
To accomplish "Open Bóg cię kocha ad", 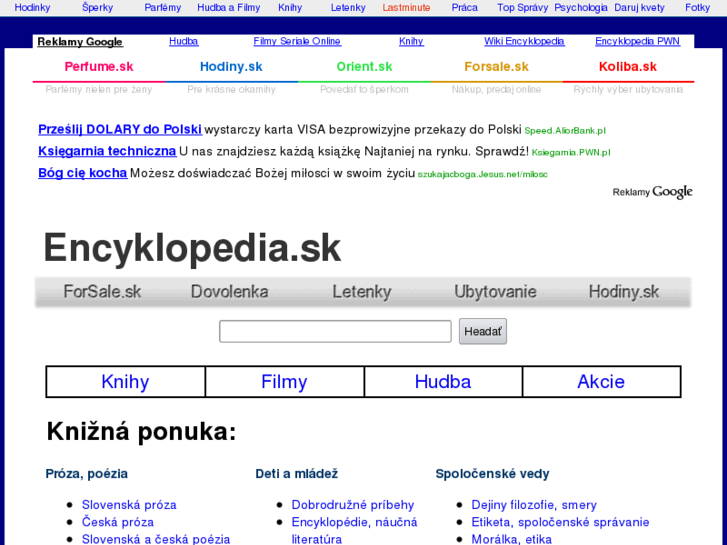I will [83, 173].
